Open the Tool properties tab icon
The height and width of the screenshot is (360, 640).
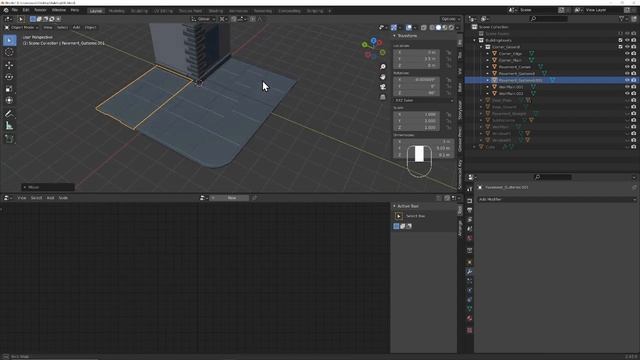pos(469,189)
